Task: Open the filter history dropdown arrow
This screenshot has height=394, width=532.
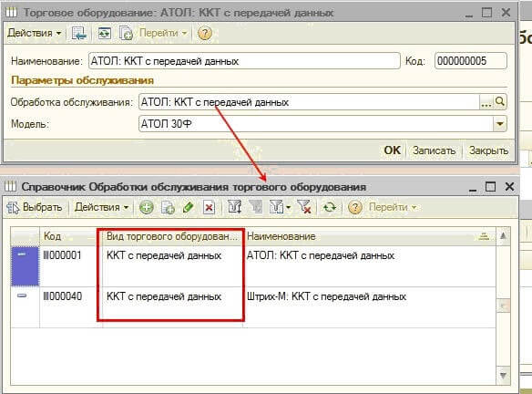Action: [x=288, y=207]
